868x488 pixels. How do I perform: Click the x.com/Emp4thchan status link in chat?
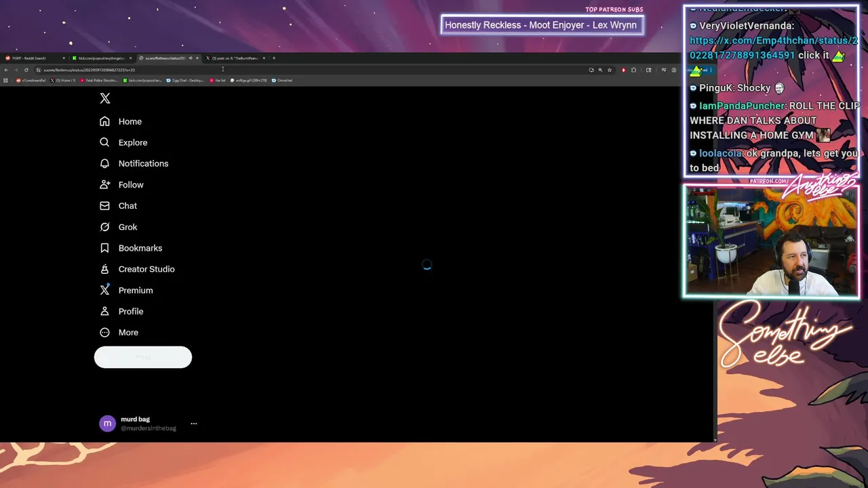773,47
